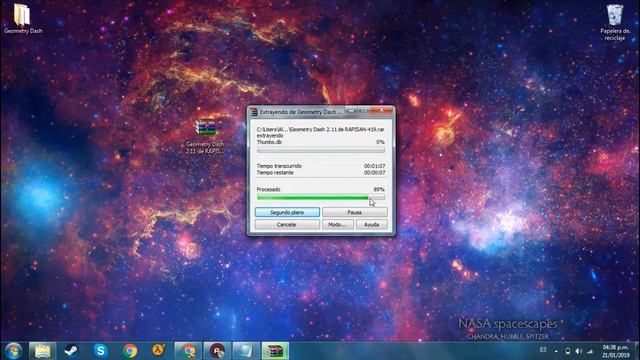640x360 pixels.
Task: Open the Windows Start menu orb
Action: coord(13,351)
